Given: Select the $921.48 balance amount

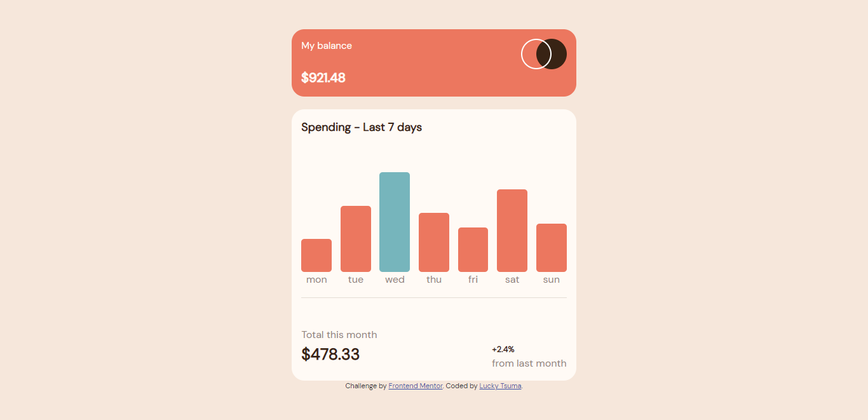Looking at the screenshot, I should click(323, 78).
